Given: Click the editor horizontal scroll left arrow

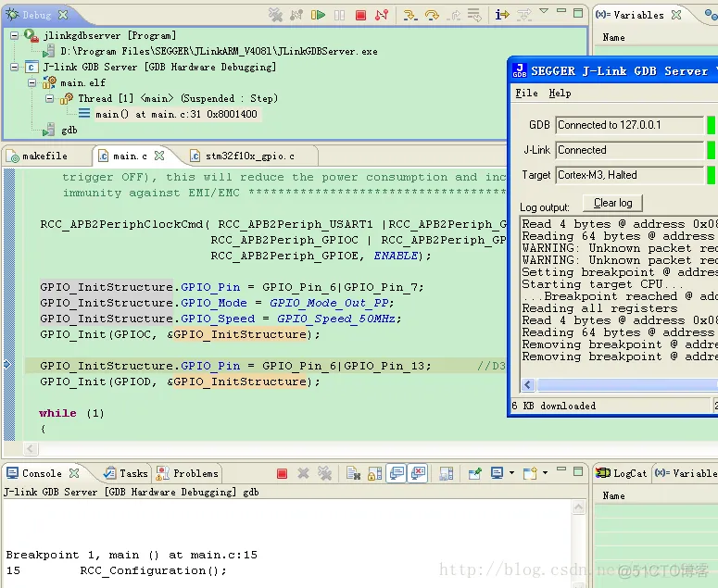Looking at the screenshot, I should point(31,448).
